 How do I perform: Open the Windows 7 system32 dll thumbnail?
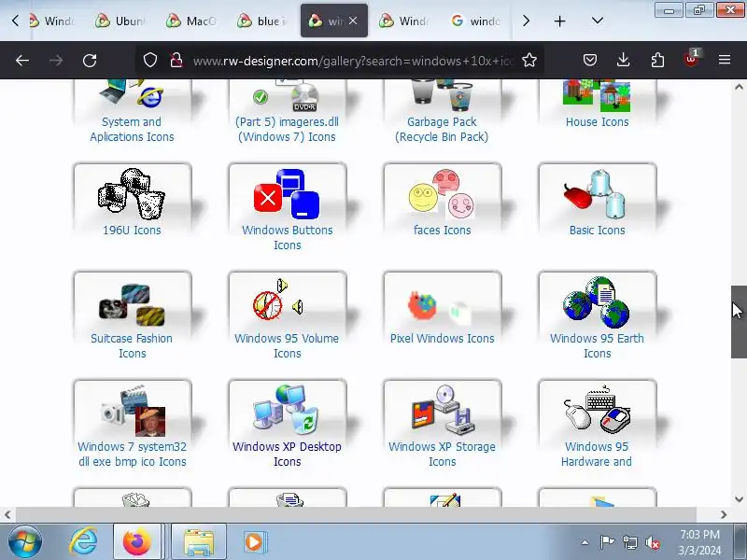coord(132,410)
